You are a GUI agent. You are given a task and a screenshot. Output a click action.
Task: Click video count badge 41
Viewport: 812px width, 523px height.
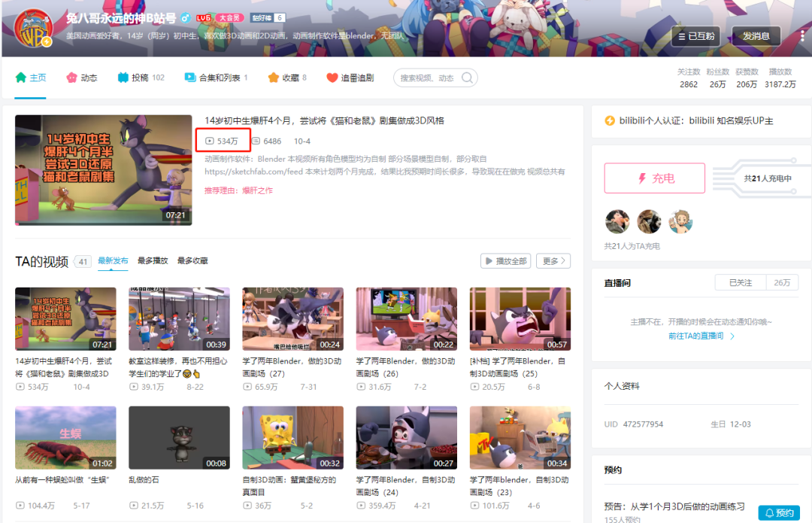83,262
